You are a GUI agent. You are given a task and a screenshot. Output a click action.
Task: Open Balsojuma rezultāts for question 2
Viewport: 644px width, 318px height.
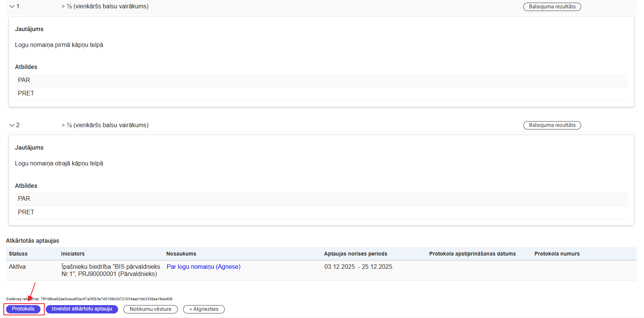[552, 125]
